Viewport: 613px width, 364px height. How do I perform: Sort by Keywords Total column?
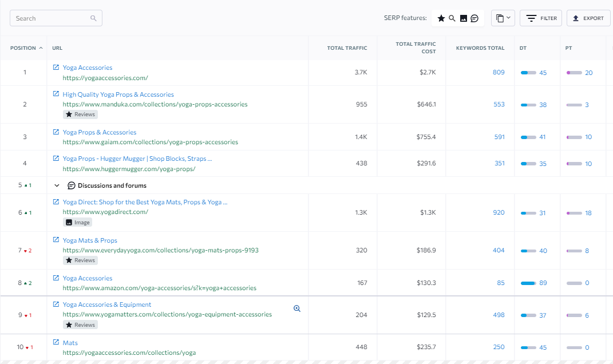[x=480, y=48]
